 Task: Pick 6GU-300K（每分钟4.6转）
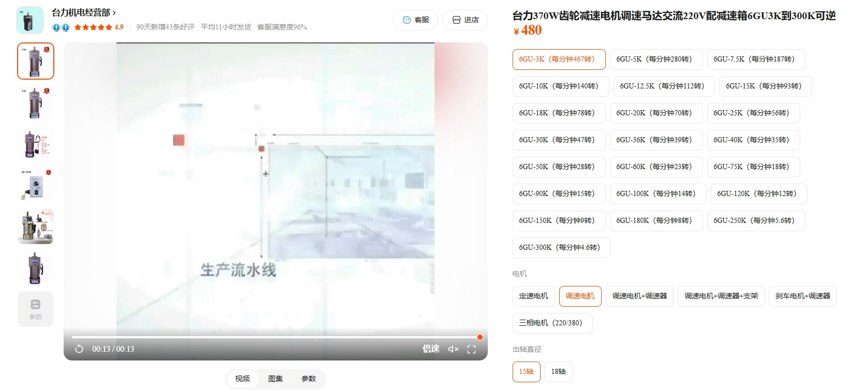562,248
